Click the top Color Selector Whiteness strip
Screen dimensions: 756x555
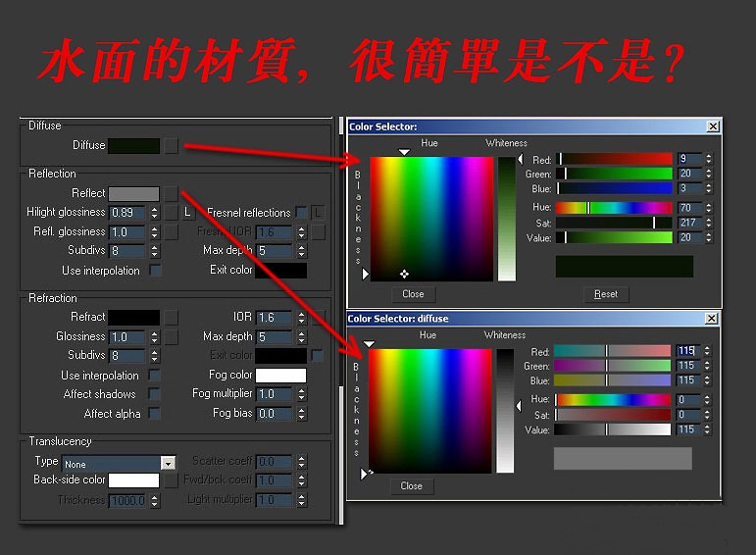point(507,219)
